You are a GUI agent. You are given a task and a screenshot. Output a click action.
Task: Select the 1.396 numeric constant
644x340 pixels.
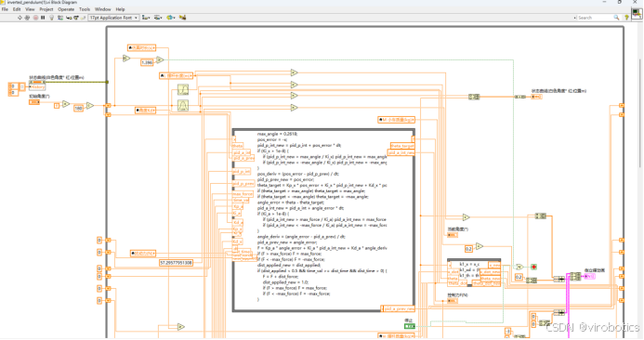click(147, 62)
